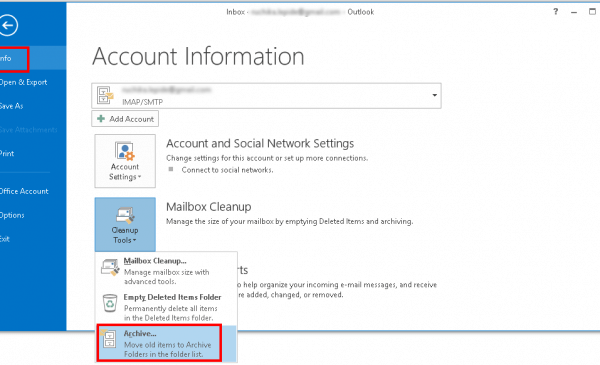Open Office Account page
Image resolution: width=600 pixels, height=365 pixels.
pyautogui.click(x=24, y=191)
